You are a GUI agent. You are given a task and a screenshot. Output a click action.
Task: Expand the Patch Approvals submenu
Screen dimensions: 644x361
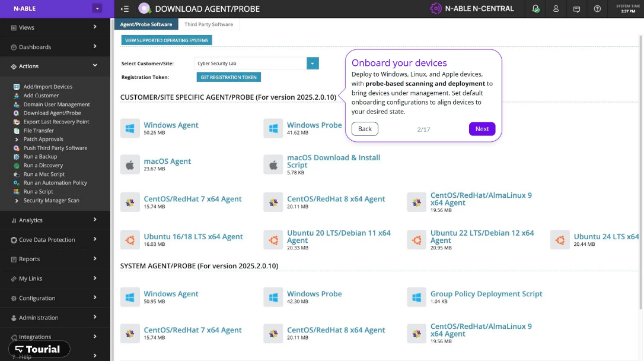(x=17, y=140)
